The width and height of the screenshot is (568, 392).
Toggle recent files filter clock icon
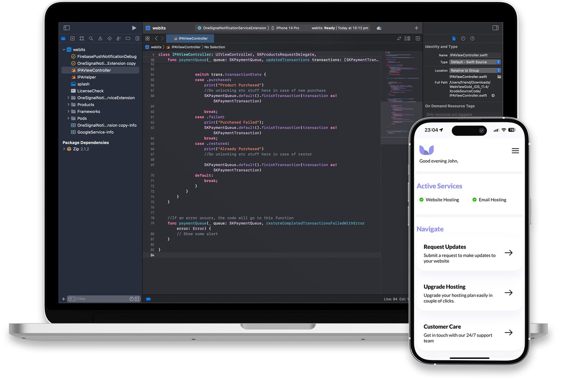click(132, 299)
